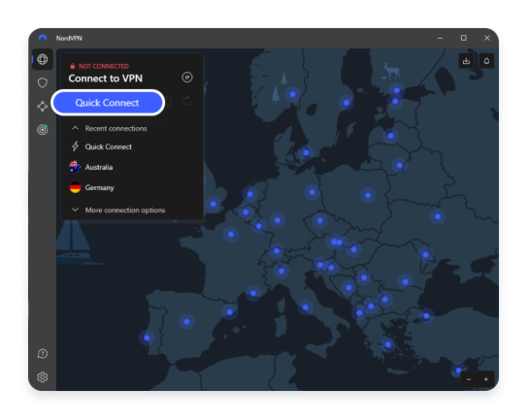Select the Cyprus server dot on map
The height and width of the screenshot is (420, 528).
coord(458,371)
